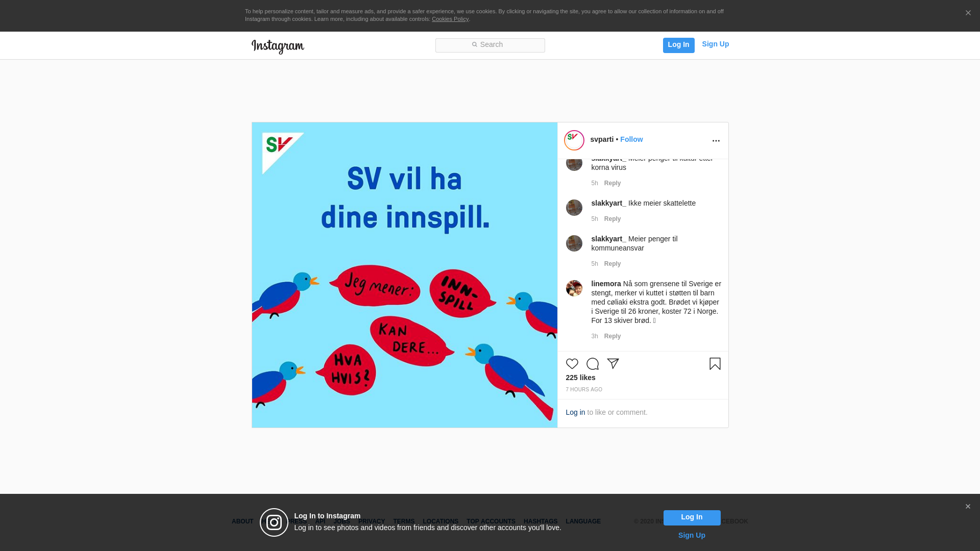
Task: Open linemora's profile picture
Action: point(574,288)
